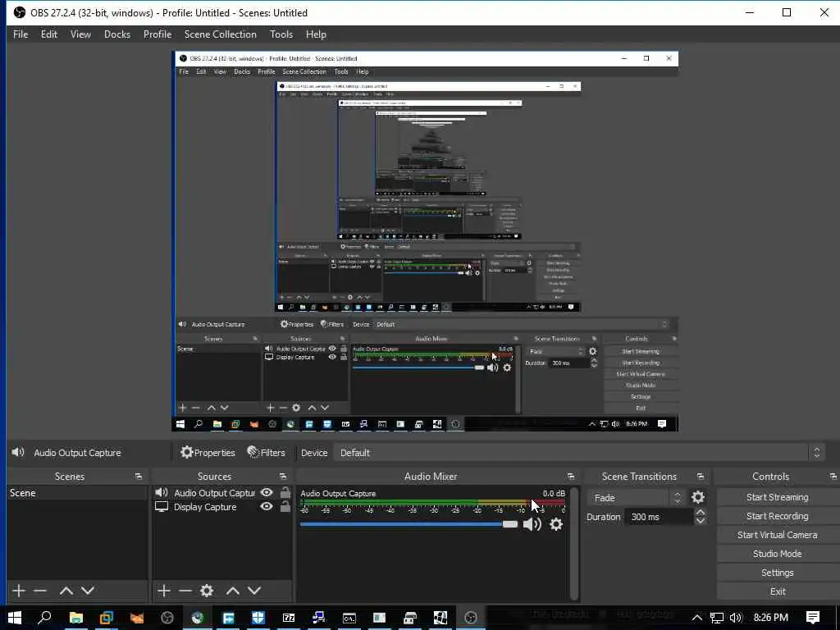The height and width of the screenshot is (630, 840).
Task: Click the Exit button
Action: coord(778,591)
